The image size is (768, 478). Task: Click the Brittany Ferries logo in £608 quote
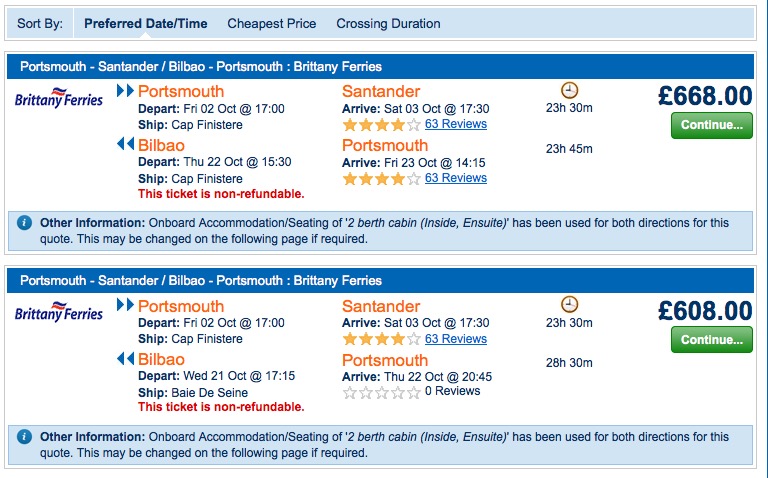59,312
